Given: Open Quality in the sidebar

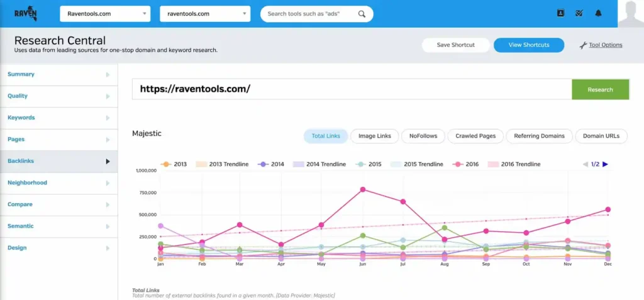Looking at the screenshot, I should [18, 96].
